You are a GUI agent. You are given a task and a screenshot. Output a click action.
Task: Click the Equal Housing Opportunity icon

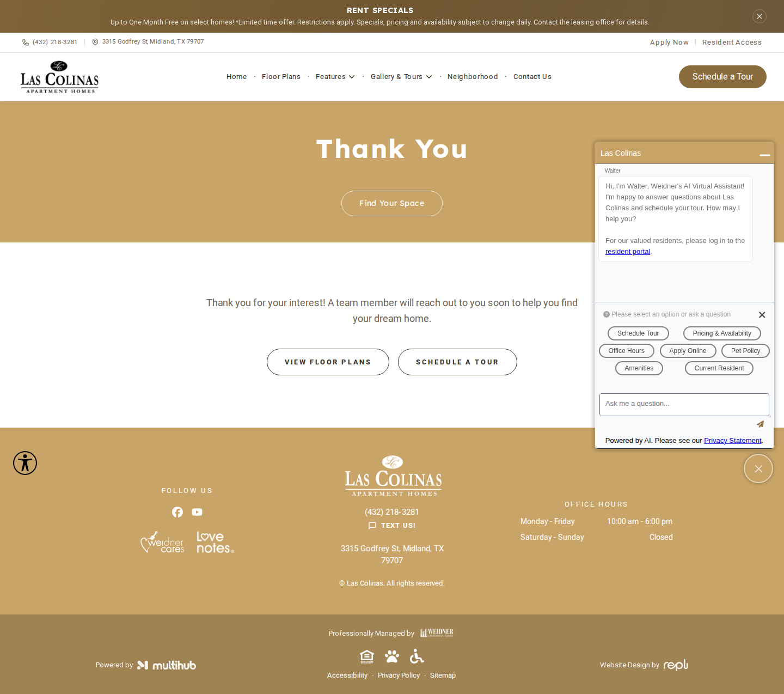tap(367, 656)
